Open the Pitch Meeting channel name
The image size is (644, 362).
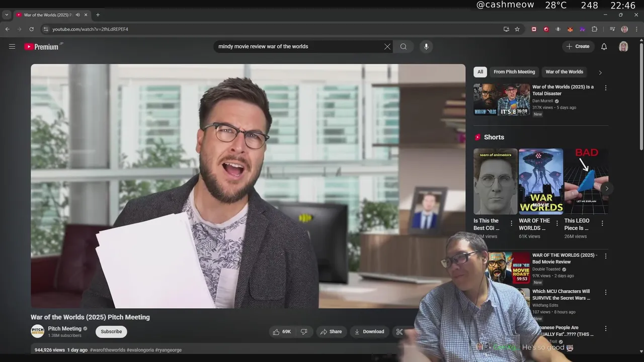(64, 329)
